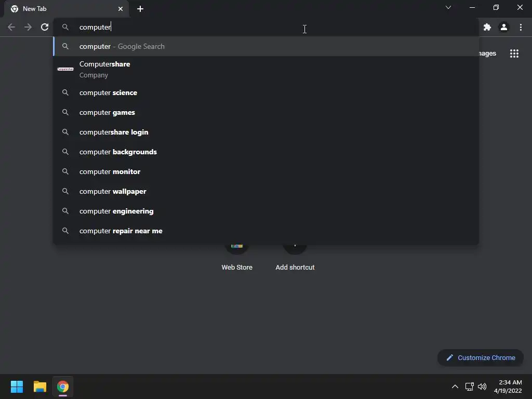Click the network tray icon
The image size is (532, 399).
469,387
